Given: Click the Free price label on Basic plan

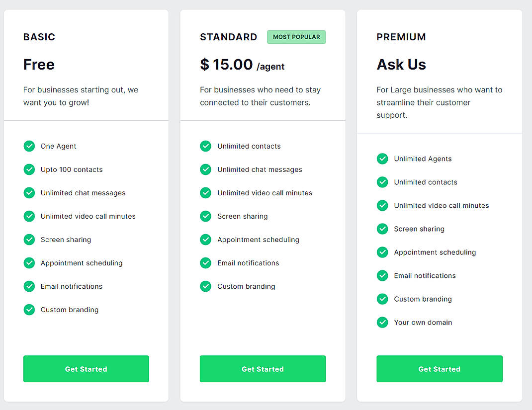Looking at the screenshot, I should tap(38, 65).
